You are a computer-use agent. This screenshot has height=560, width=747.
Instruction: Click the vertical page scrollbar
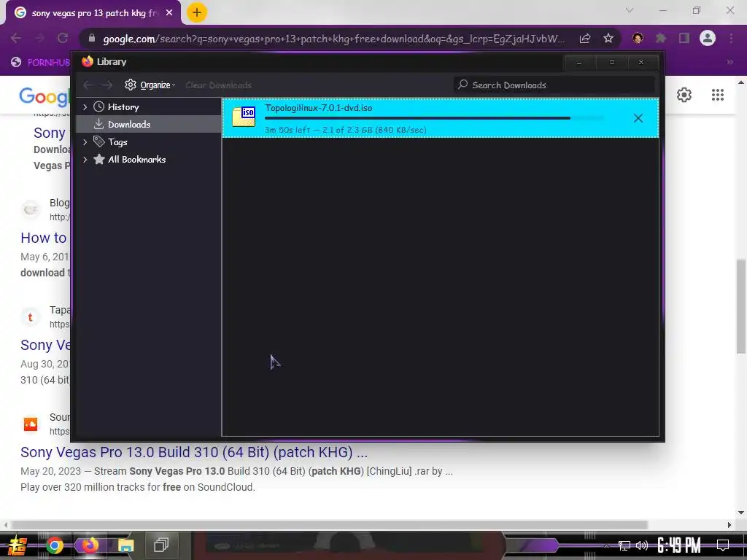741,306
